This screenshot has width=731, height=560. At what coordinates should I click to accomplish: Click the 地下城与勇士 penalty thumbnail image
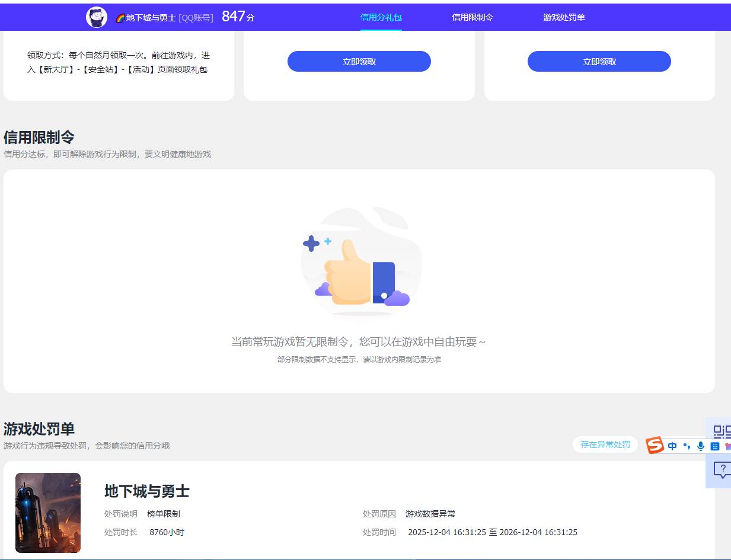49,513
